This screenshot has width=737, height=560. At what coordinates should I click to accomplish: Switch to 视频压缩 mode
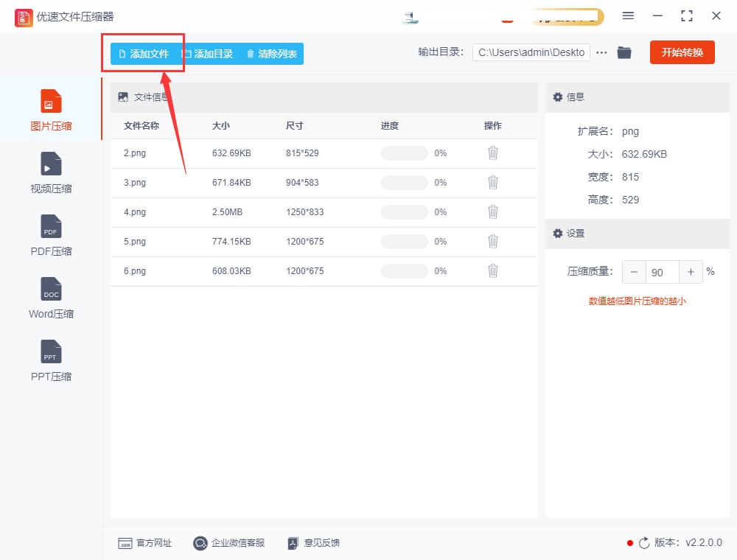pyautogui.click(x=50, y=172)
